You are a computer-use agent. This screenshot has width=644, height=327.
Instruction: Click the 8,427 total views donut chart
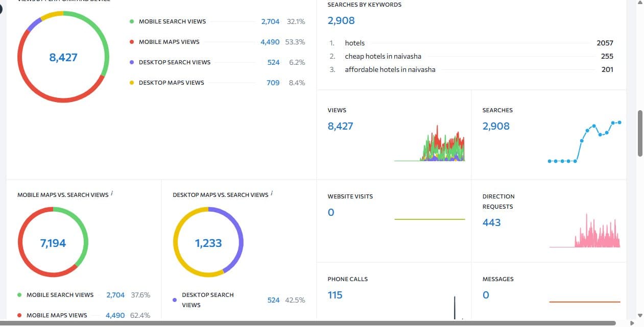click(63, 57)
